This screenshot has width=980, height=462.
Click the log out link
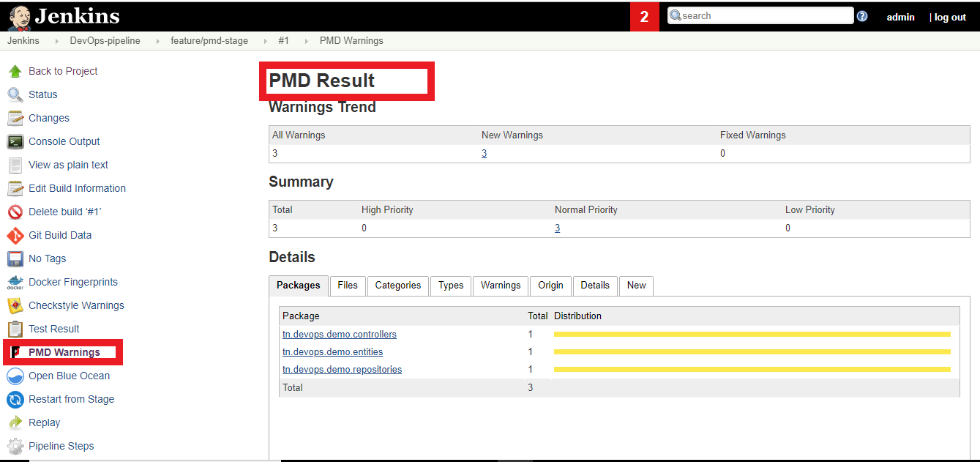click(x=950, y=17)
